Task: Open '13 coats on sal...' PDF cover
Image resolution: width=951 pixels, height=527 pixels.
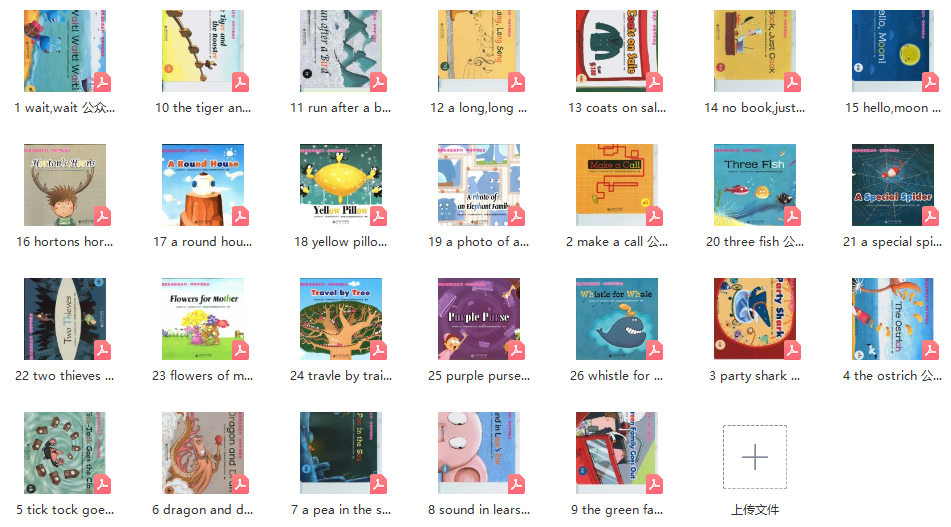Action: point(617,51)
